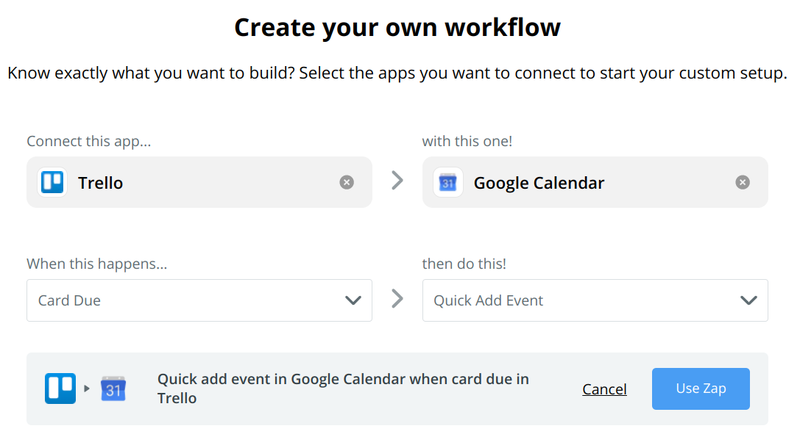
Task: Remove Google Calendar using its clear X icon
Action: [x=742, y=182]
